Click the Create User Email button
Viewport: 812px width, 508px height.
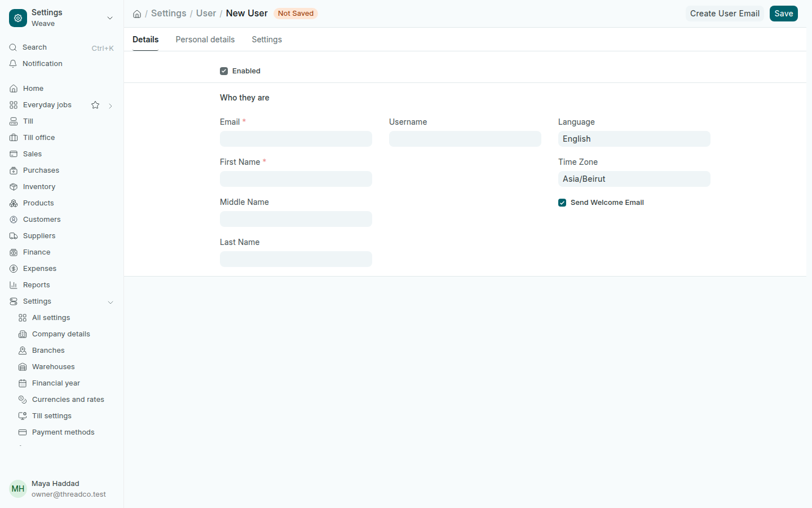(x=725, y=14)
